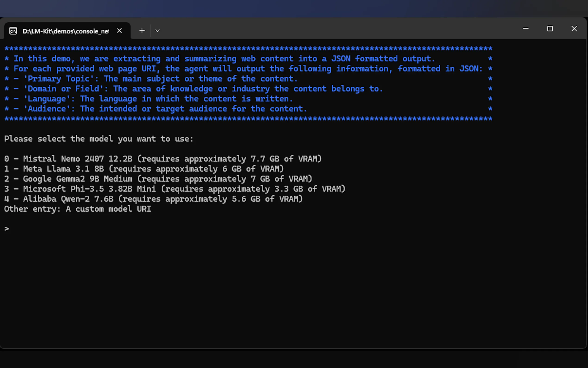This screenshot has height=368, width=588.
Task: Expand the new tab profile dropdown chevron
Action: (157, 31)
